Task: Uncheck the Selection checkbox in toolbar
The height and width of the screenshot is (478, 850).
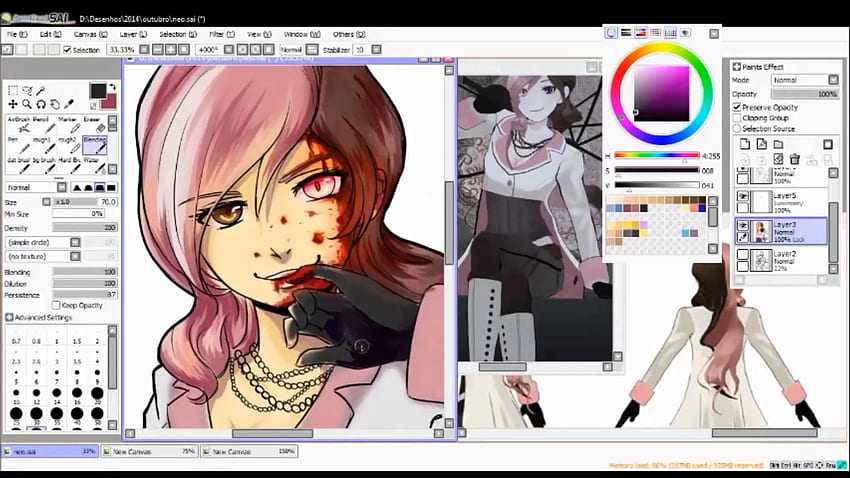Action: pos(67,50)
